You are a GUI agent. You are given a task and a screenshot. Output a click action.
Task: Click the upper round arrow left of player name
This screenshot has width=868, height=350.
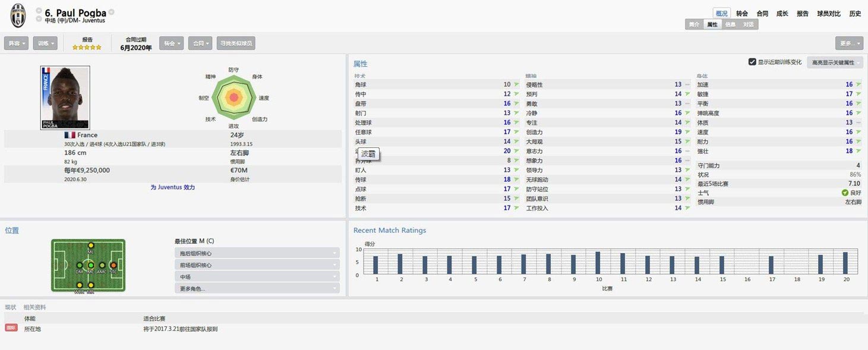(x=39, y=11)
